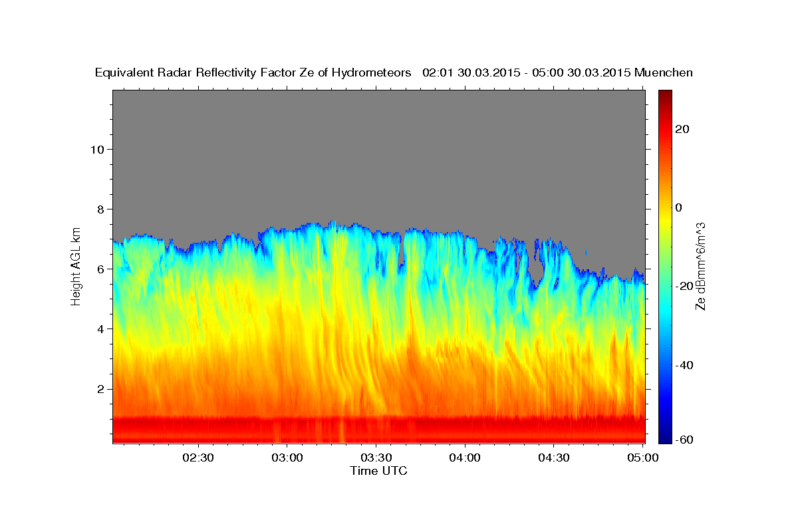Image resolution: width=798 pixels, height=532 pixels.
Task: Click the 04:00 time tick label
Action: tap(465, 458)
